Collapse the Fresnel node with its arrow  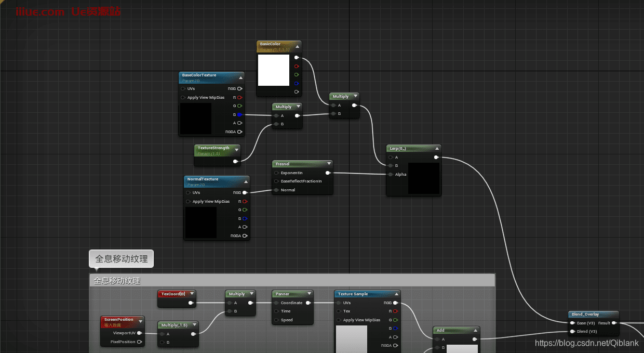point(329,164)
